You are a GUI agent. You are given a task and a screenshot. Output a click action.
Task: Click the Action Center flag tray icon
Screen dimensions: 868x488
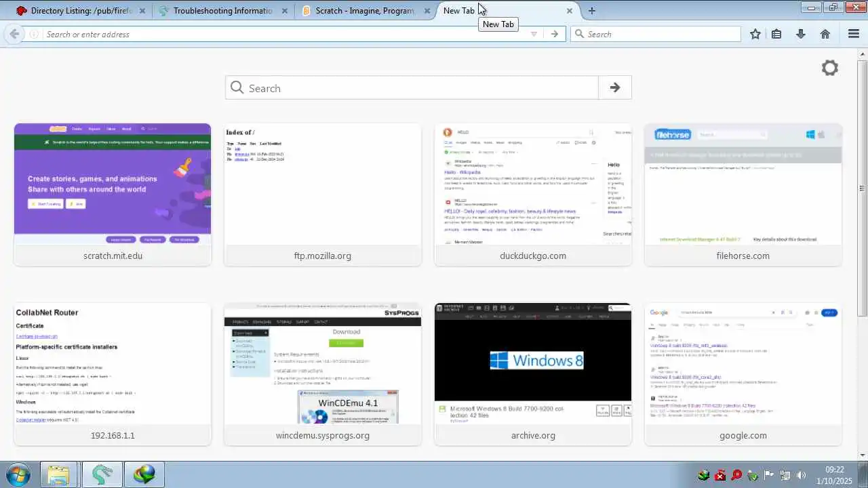(x=769, y=475)
